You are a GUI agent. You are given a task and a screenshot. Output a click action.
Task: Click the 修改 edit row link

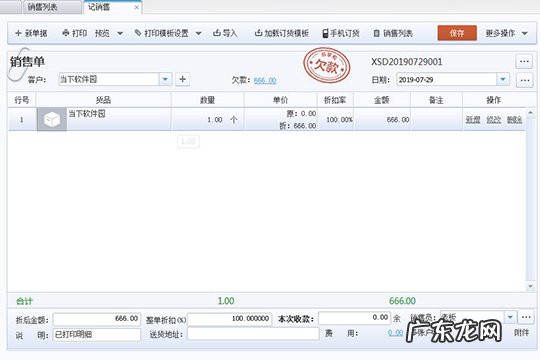(494, 120)
